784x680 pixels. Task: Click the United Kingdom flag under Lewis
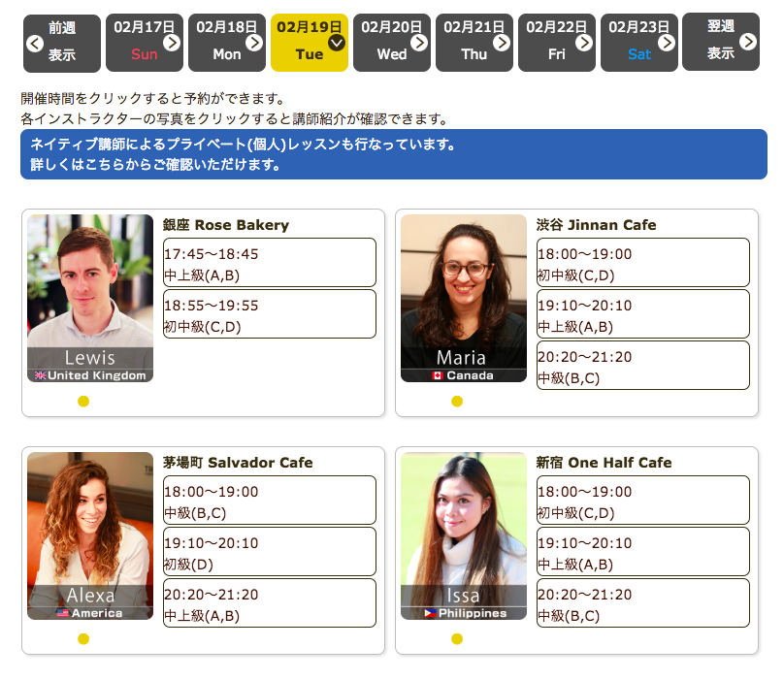pyautogui.click(x=41, y=375)
